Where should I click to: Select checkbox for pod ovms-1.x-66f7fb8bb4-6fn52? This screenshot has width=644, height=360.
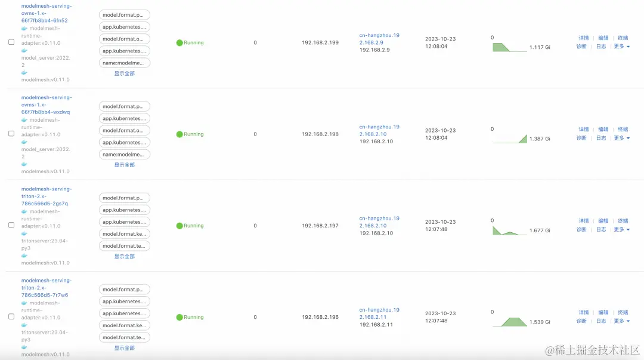[11, 42]
